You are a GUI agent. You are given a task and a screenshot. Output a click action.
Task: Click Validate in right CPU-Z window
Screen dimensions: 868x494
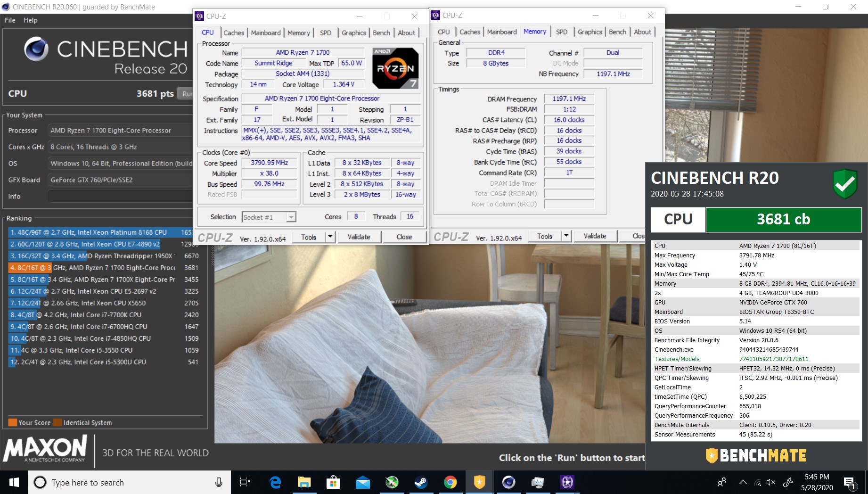tap(595, 236)
